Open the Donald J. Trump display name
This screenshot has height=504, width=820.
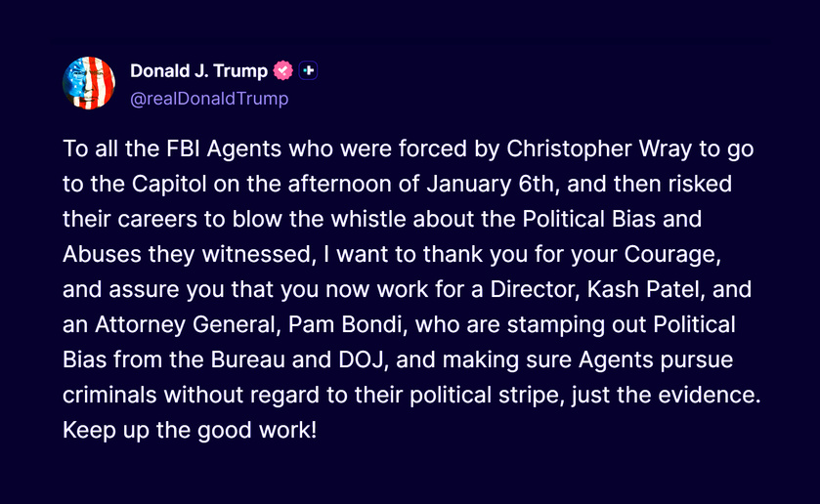tap(198, 70)
